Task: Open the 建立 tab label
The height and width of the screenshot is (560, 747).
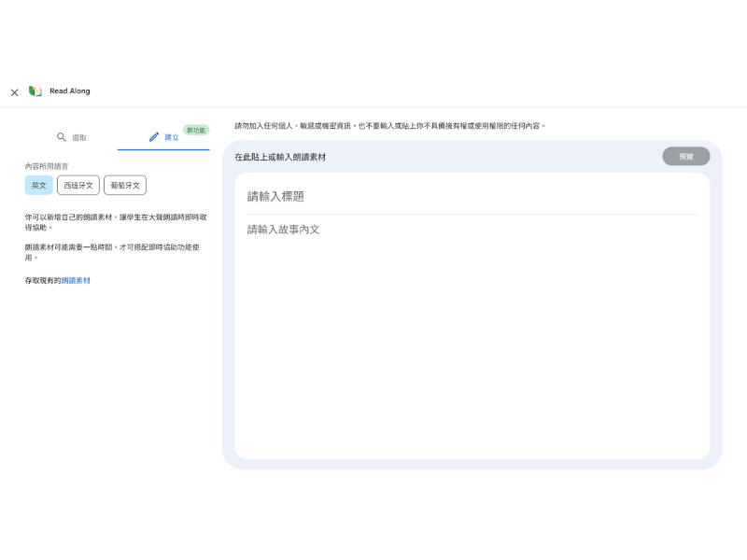Action: [172, 137]
